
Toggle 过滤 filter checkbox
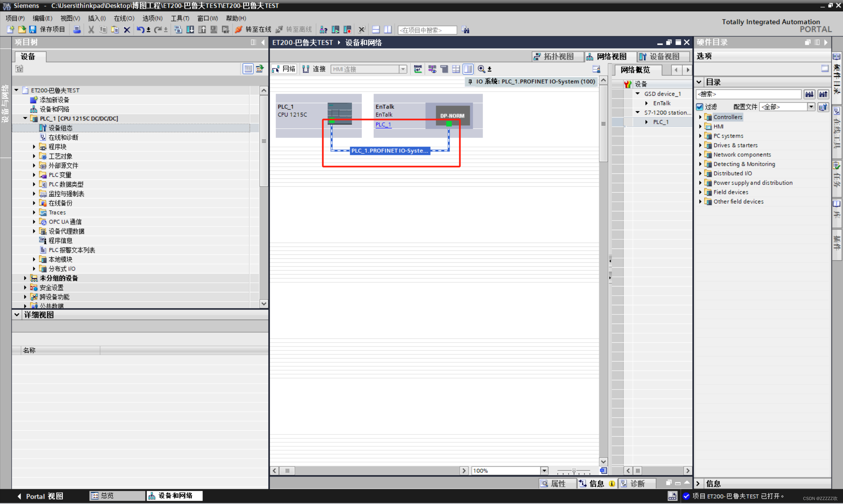coord(700,107)
